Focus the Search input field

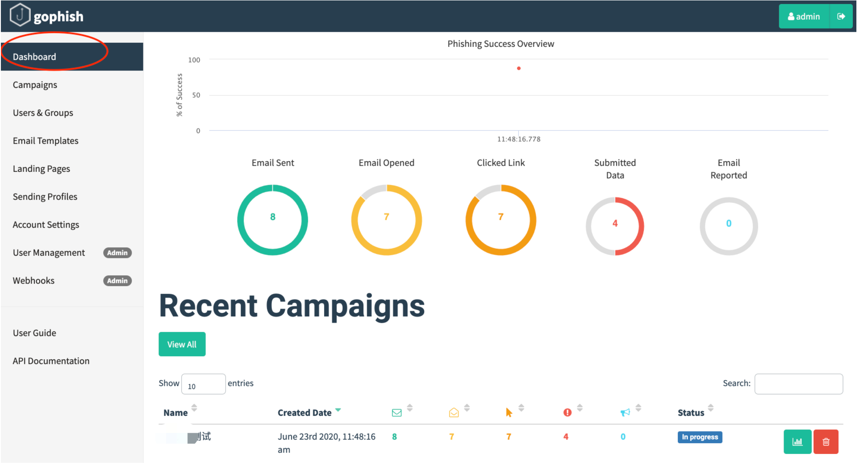tap(798, 384)
